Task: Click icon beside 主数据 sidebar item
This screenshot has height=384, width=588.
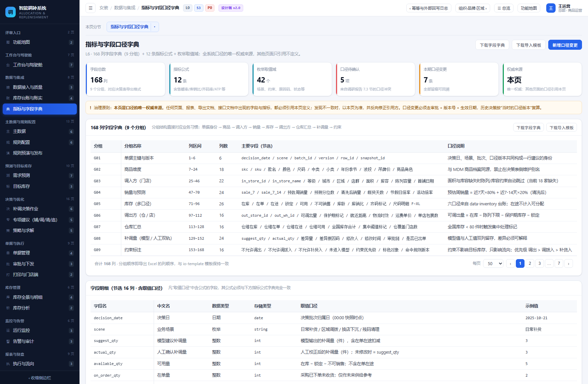Action: click(8, 132)
